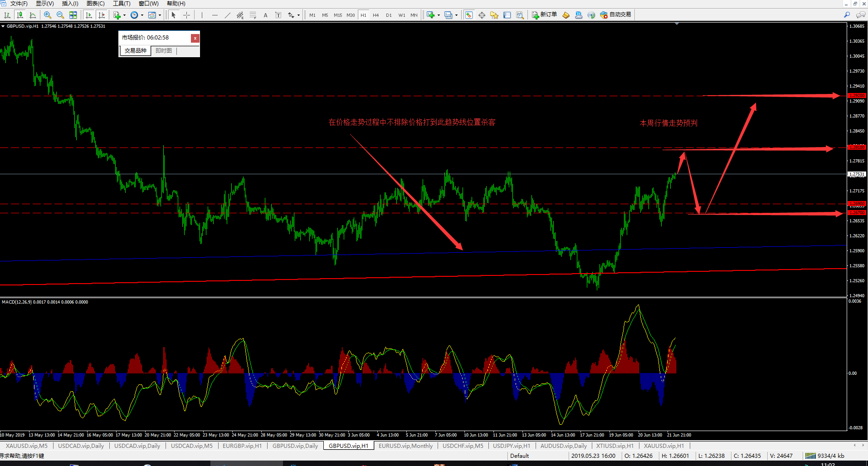Open the 工具(T) menu

coord(122,4)
